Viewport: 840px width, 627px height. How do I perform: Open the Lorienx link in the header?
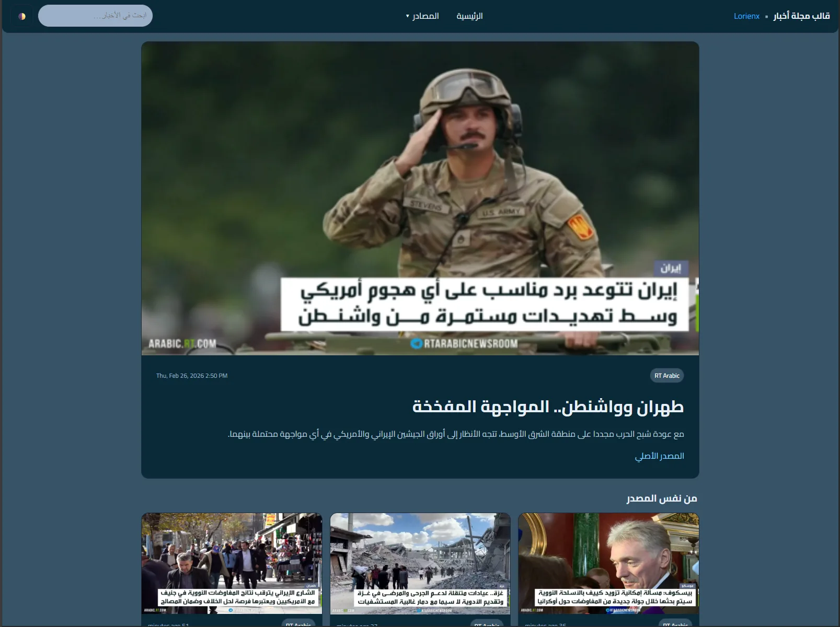tap(746, 16)
